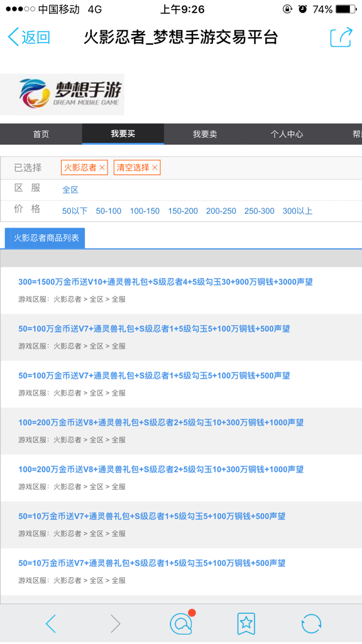Tap the 梦想手游 logo
This screenshot has height=644, width=362.
(62, 94)
